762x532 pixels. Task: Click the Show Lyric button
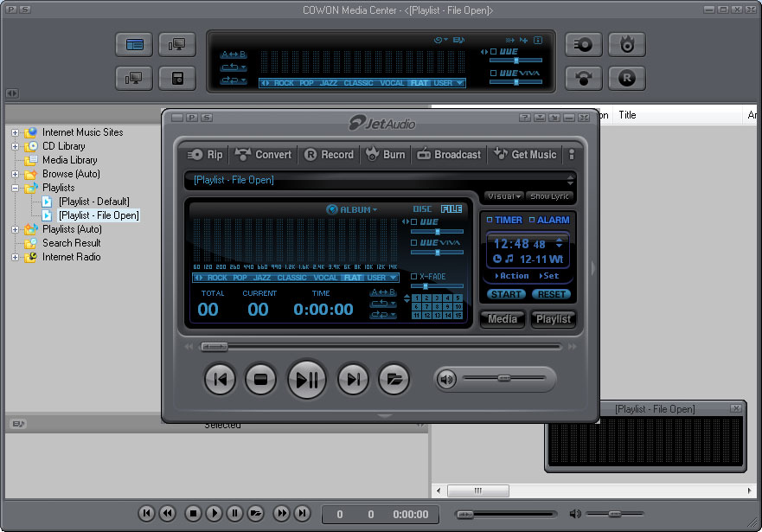(x=549, y=196)
